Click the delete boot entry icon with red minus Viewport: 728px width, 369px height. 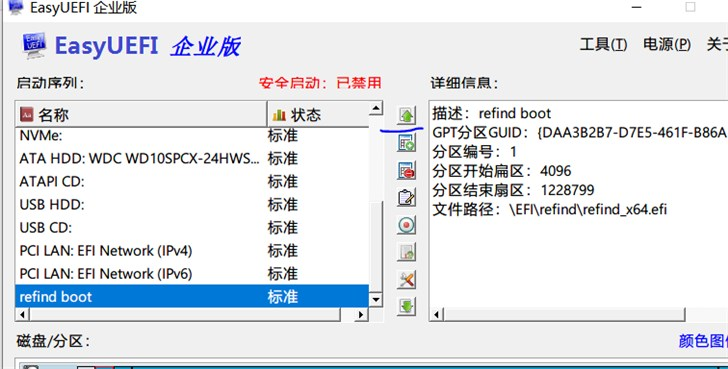(407, 170)
